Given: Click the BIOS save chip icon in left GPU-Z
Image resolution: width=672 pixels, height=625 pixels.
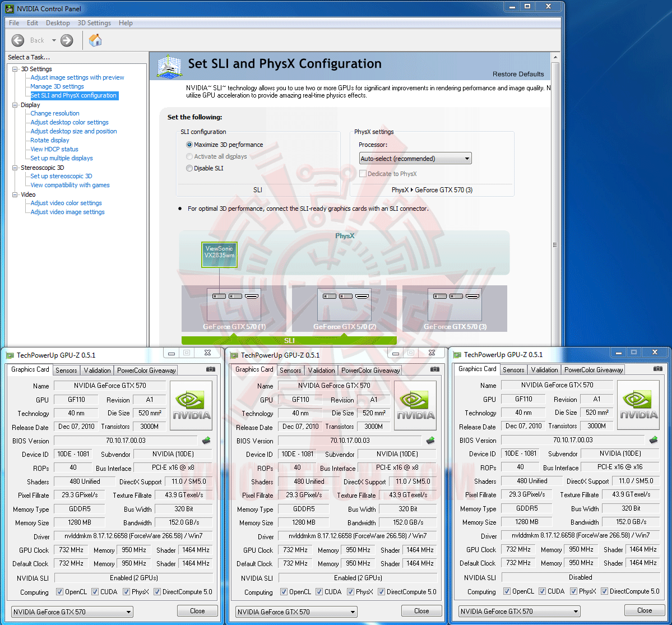Looking at the screenshot, I should point(207,440).
